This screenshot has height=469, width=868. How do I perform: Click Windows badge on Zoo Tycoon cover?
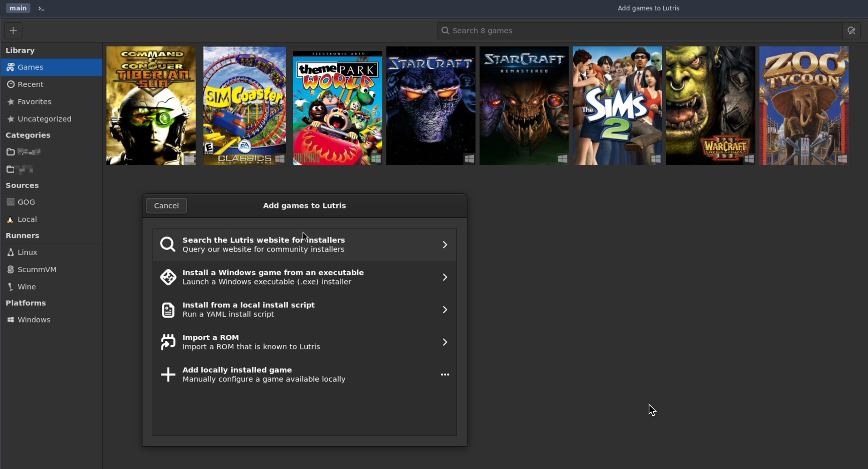click(x=842, y=159)
